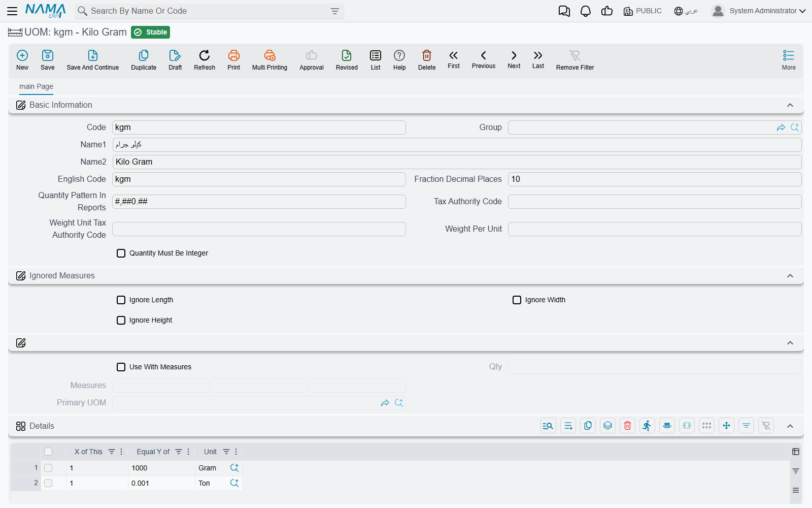Open the List view
The width and height of the screenshot is (812, 508).
376,59
